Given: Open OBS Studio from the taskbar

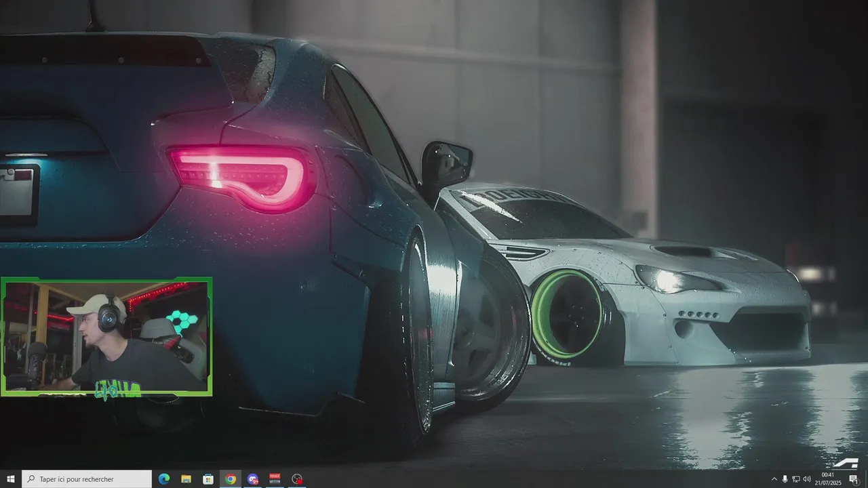Looking at the screenshot, I should coord(297,479).
